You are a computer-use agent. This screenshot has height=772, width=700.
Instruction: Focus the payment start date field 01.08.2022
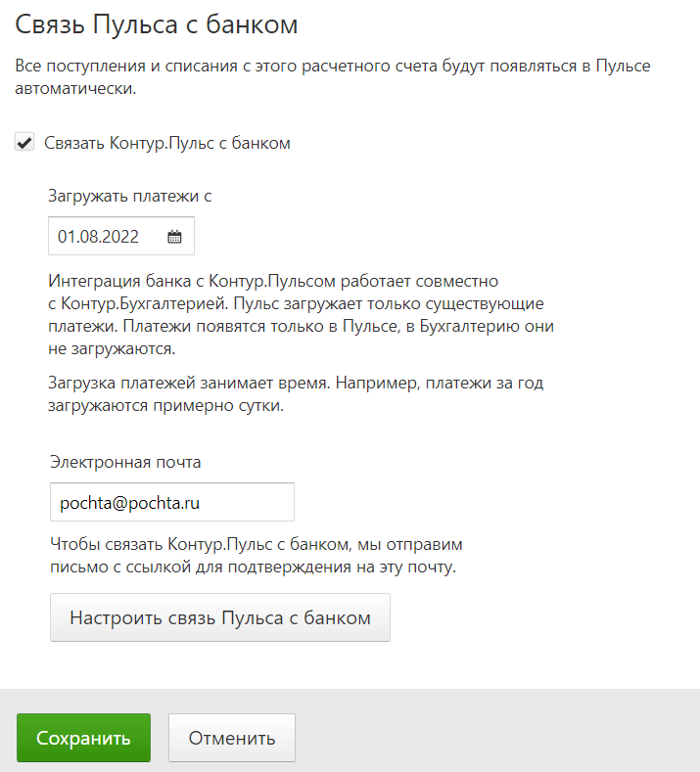pos(121,236)
